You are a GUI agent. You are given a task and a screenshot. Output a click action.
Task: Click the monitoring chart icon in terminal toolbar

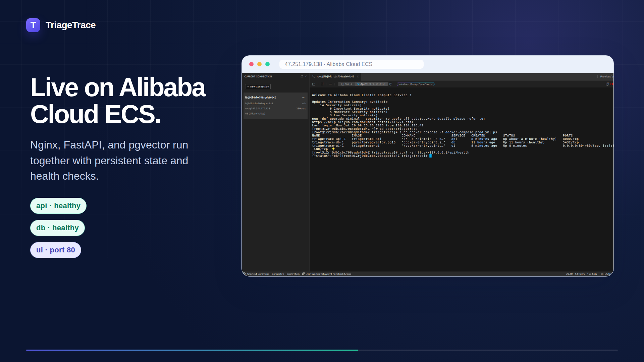click(314, 84)
